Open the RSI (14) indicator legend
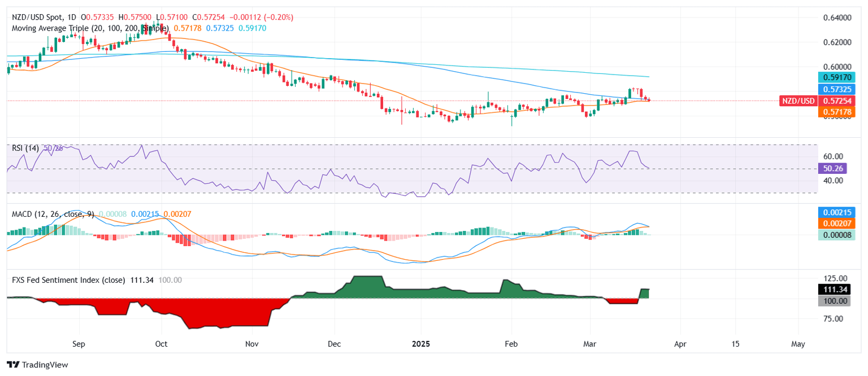Image resolution: width=868 pixels, height=376 pixels. (25, 148)
